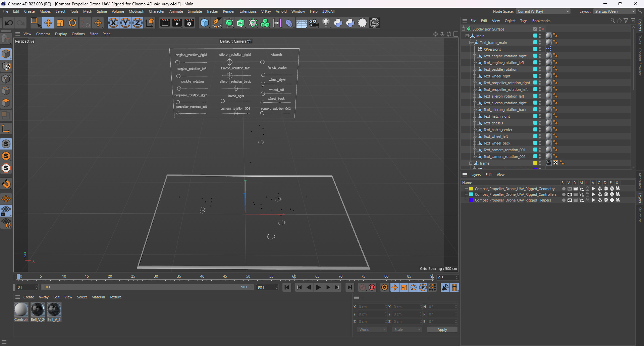Click the Apply button

442,330
